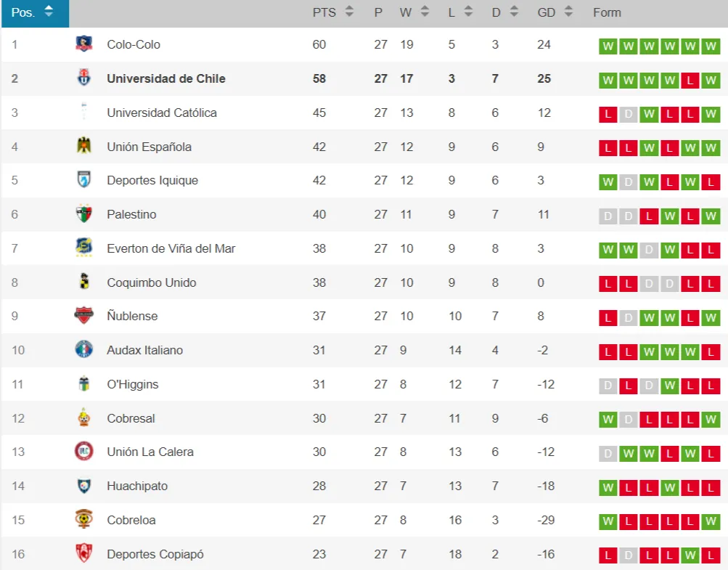Click the Universidad de Chile crest icon
This screenshot has height=570, width=728.
tap(84, 78)
